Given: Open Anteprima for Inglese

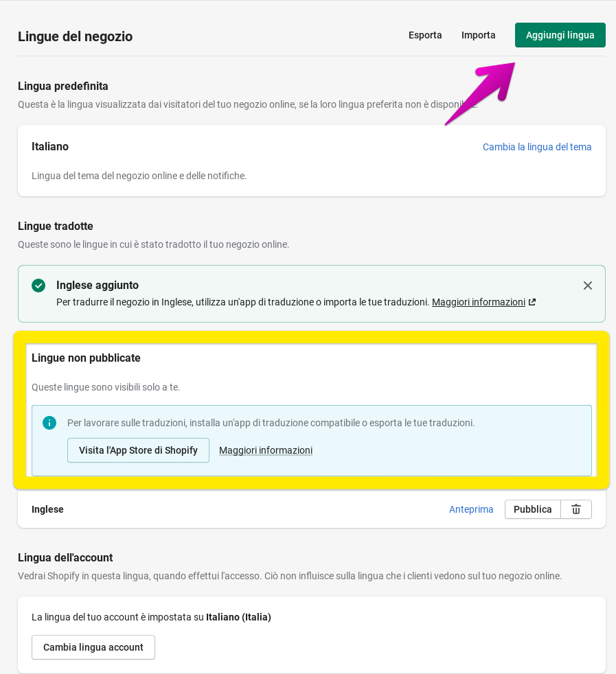Looking at the screenshot, I should (x=471, y=509).
